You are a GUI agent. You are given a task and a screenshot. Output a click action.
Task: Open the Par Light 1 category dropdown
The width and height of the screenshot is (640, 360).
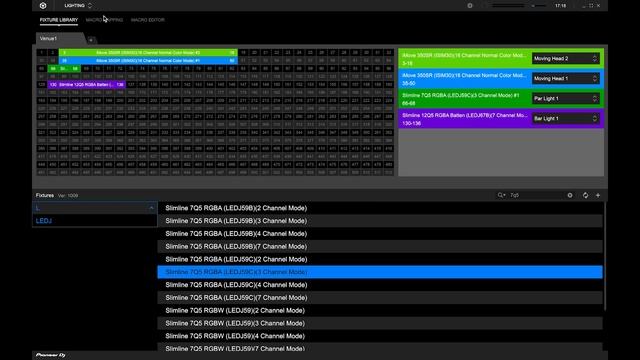point(566,98)
